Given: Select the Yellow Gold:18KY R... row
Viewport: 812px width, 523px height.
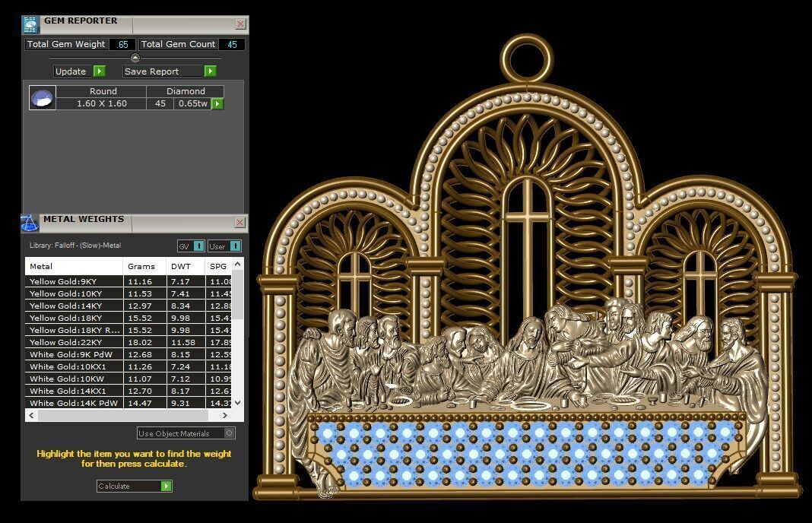Looking at the screenshot, I should click(x=128, y=330).
